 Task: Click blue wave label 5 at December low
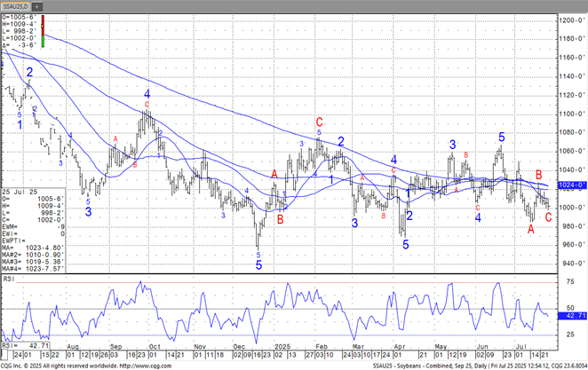[x=258, y=265]
